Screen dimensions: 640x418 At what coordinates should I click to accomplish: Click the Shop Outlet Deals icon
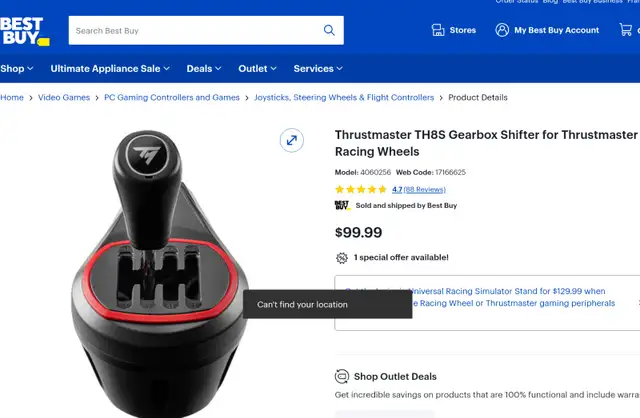342,376
